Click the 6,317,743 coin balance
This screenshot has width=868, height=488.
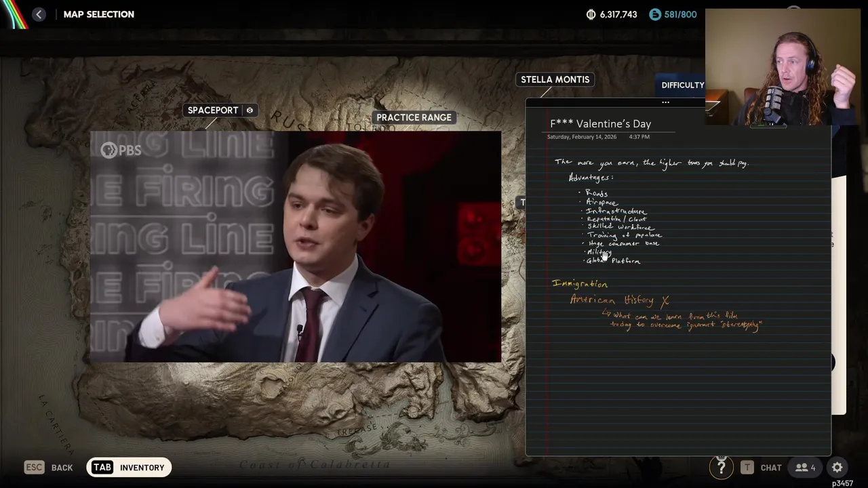pos(612,14)
